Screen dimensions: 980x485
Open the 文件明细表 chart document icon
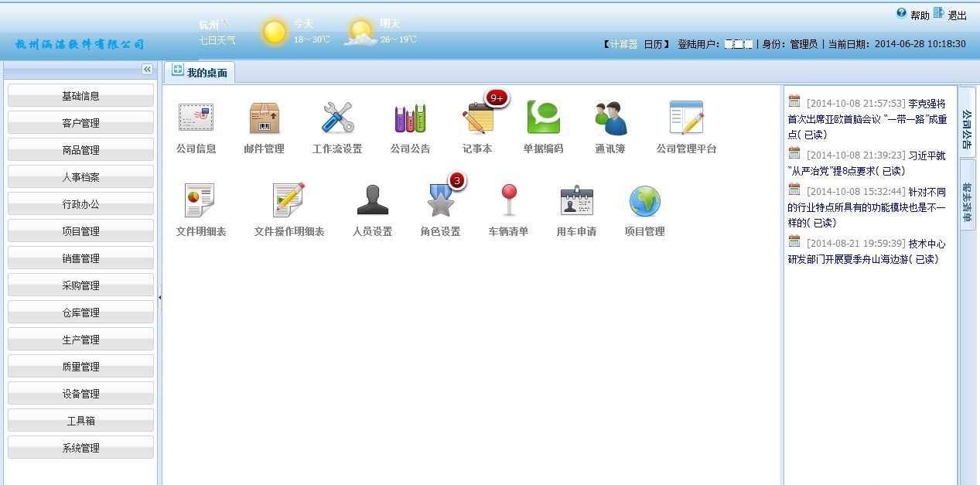point(200,201)
